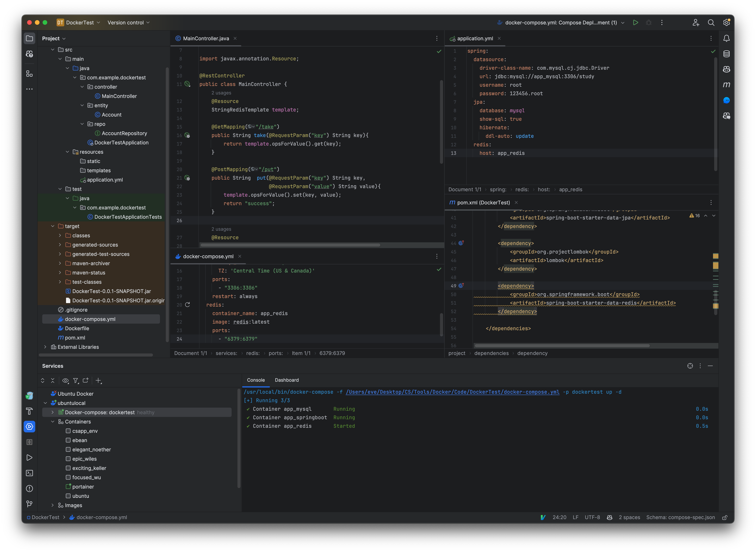This screenshot has width=756, height=552.
Task: Switch to pom.xml (DockerTest) tab
Action: [483, 203]
